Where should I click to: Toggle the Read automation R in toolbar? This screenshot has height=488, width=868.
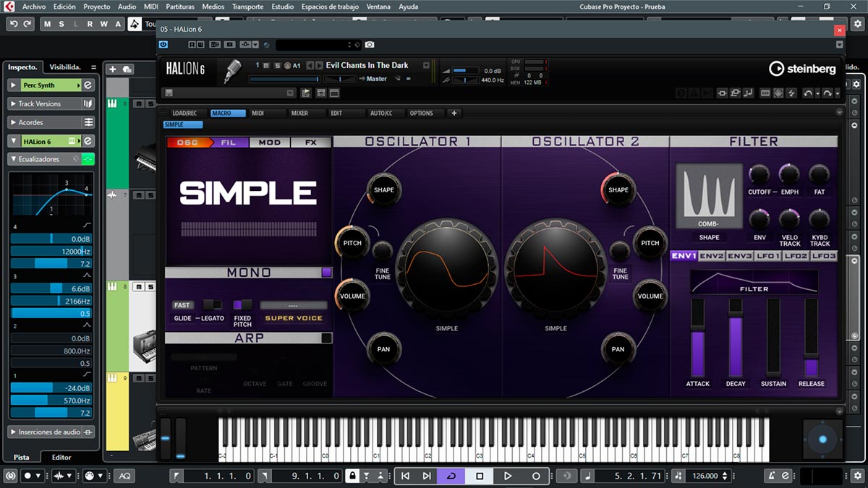[89, 24]
